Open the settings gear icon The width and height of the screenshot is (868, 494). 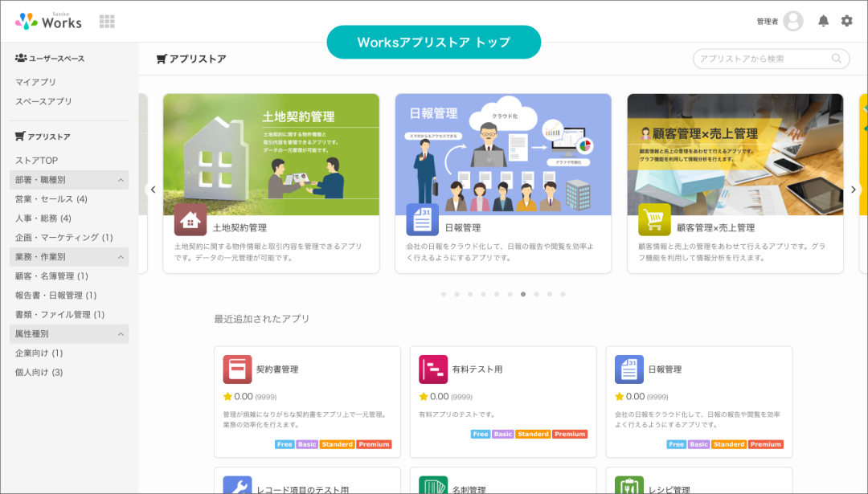[846, 21]
